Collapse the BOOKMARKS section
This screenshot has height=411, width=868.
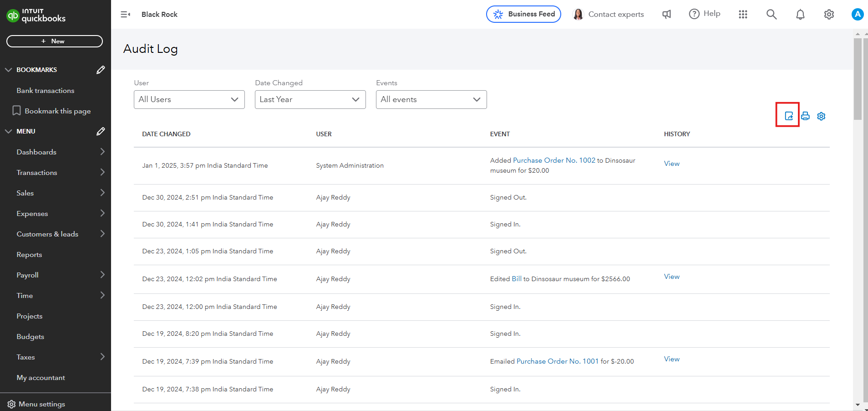(8, 70)
